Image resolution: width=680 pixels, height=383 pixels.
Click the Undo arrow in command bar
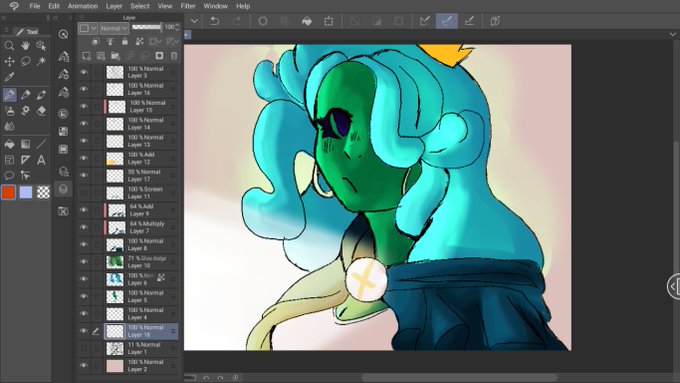point(215,21)
